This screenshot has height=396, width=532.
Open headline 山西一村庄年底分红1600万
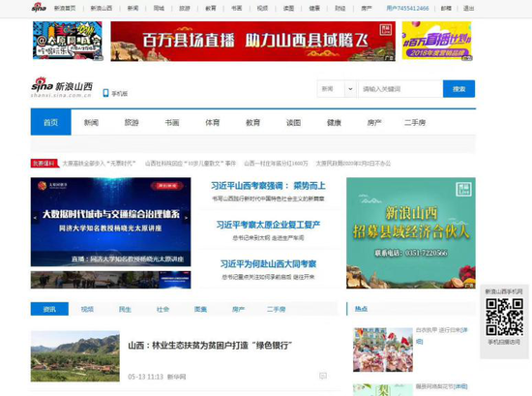[276, 164]
